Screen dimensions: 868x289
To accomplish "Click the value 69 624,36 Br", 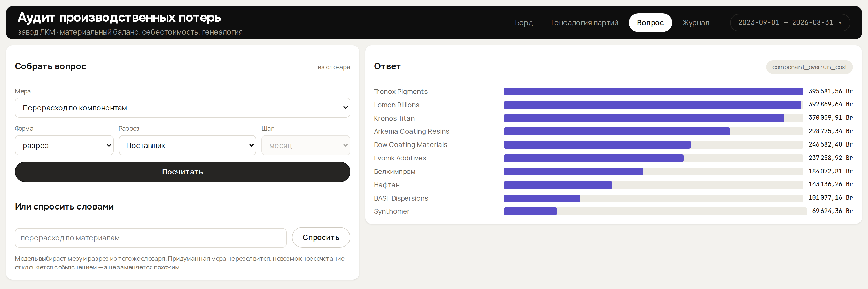I will [x=832, y=211].
